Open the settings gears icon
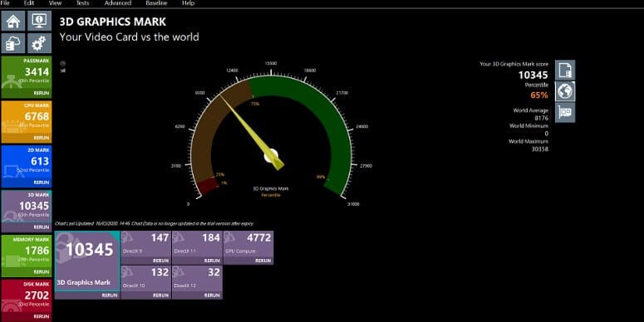 click(x=39, y=43)
